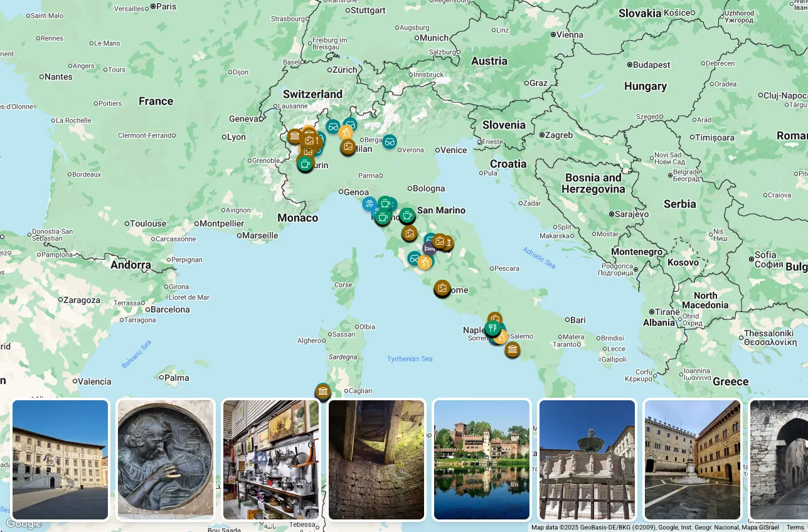Click the photo marker at Rome

click(442, 288)
